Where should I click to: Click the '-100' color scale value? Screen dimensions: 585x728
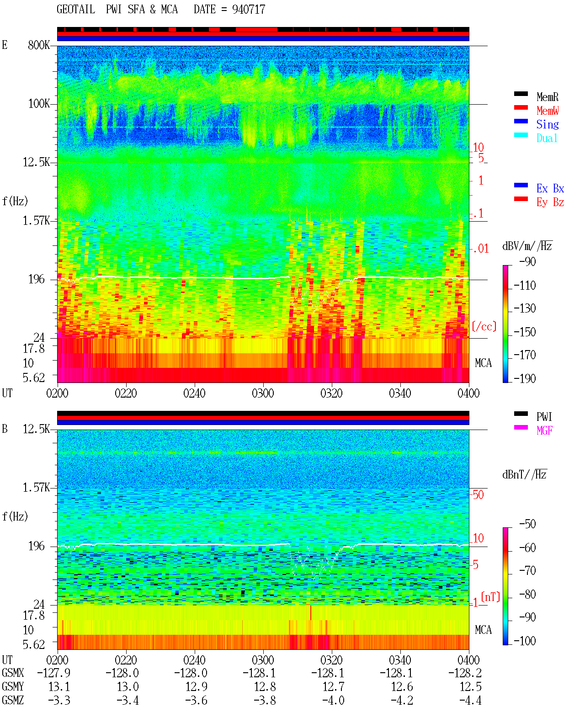coord(525,641)
